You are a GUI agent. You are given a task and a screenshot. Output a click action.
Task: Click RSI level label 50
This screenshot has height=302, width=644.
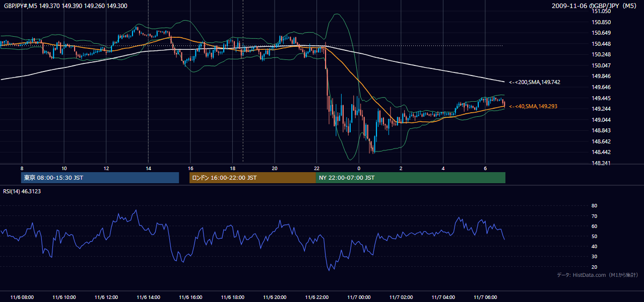[594, 236]
